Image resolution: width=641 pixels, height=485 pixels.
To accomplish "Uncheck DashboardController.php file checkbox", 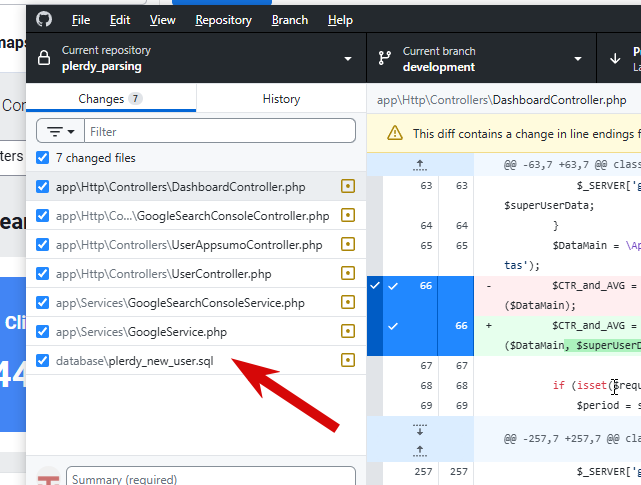I will [x=43, y=186].
